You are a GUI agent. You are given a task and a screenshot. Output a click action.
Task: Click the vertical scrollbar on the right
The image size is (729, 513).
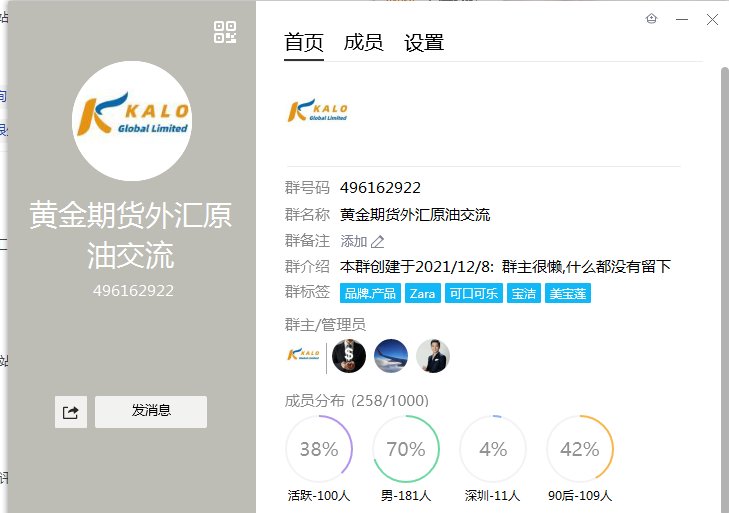[x=725, y=289]
